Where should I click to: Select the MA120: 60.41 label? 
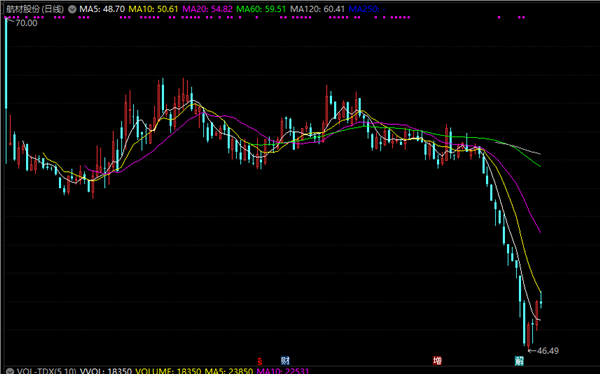317,9
